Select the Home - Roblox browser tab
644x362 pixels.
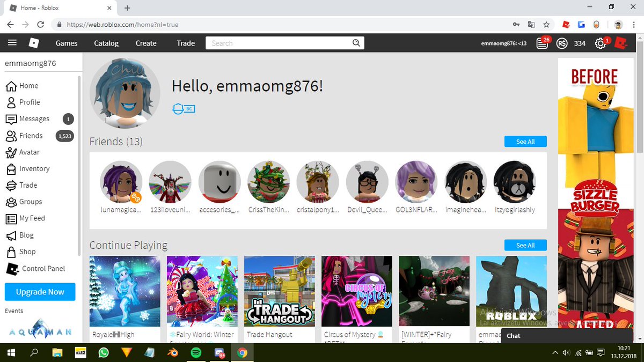tap(60, 8)
